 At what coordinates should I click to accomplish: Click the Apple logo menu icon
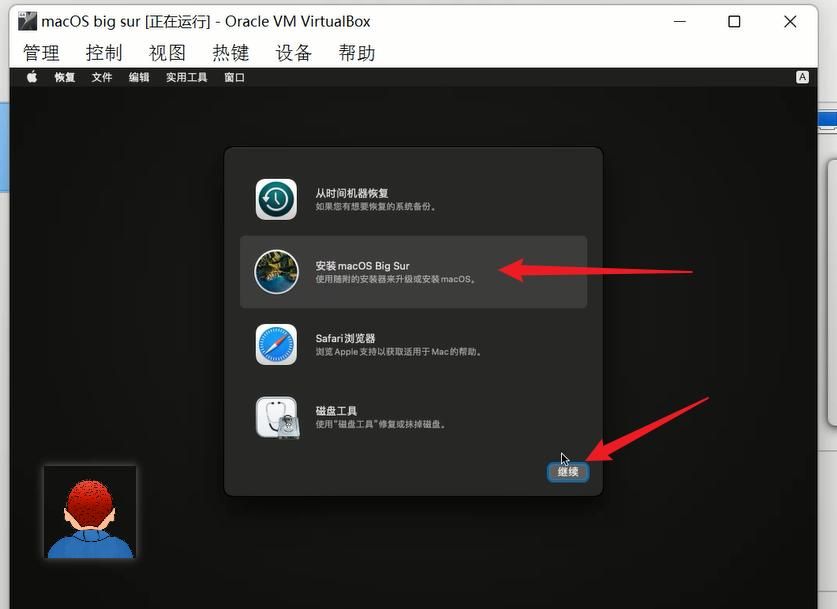32,77
